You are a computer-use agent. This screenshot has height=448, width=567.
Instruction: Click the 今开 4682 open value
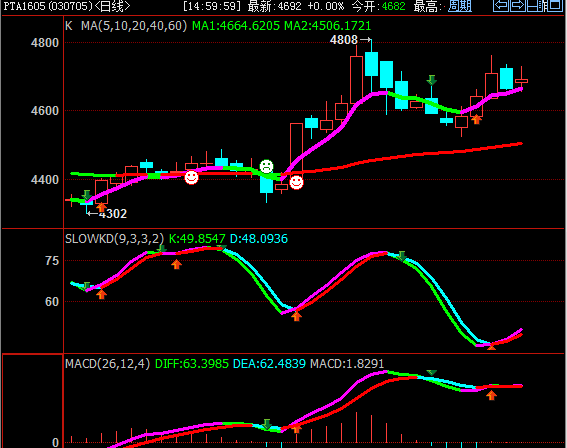point(379,6)
